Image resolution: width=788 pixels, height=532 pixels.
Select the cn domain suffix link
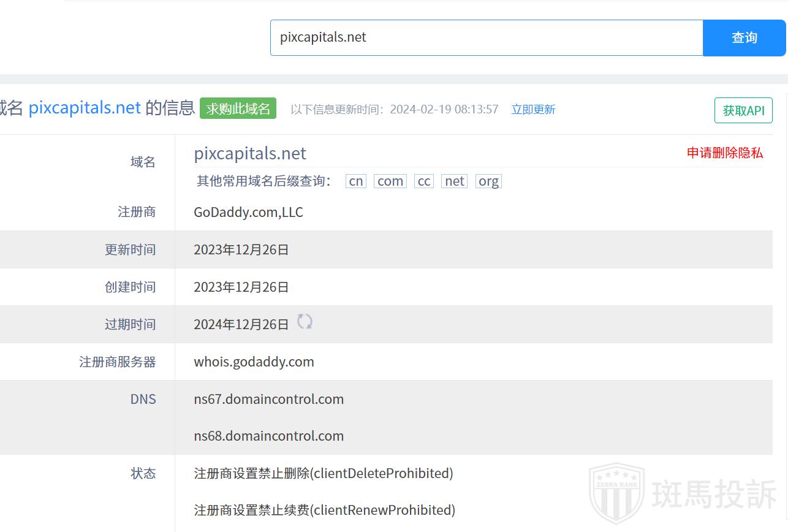point(356,181)
